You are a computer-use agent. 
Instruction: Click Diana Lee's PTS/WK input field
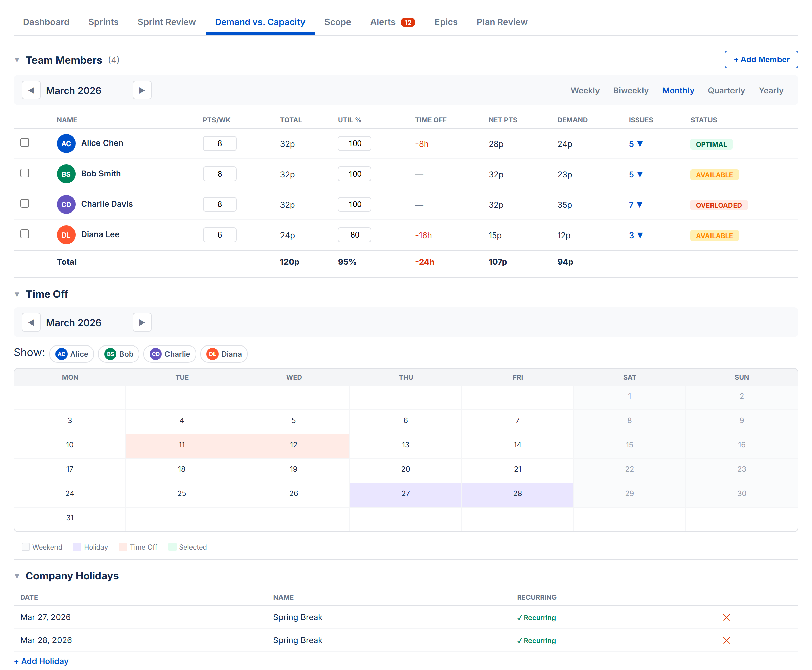click(219, 234)
